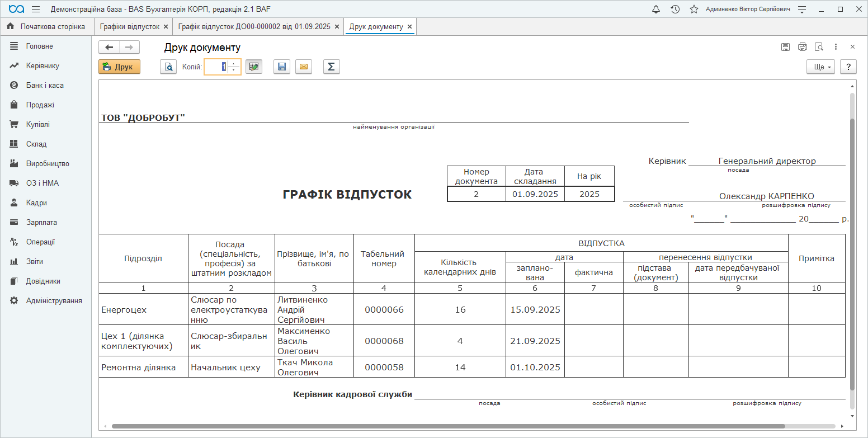Decrease copies count with down arrow

pyautogui.click(x=234, y=70)
